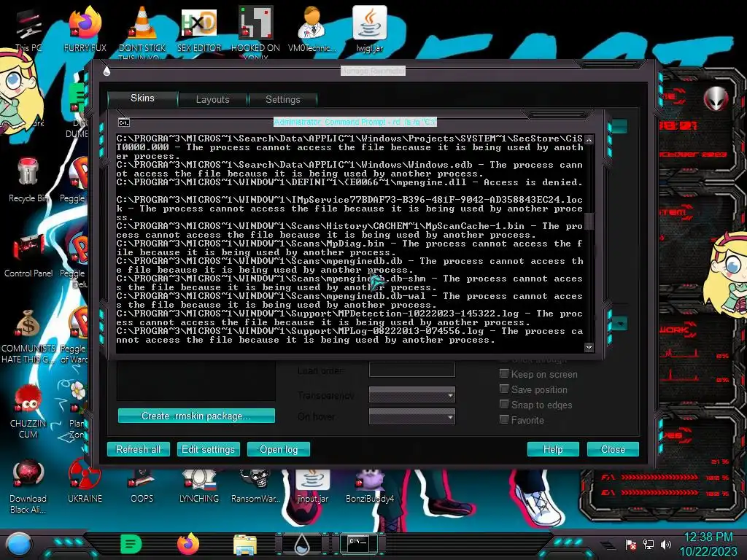Switch to the Settings tab
747x560 pixels.
pyautogui.click(x=282, y=99)
